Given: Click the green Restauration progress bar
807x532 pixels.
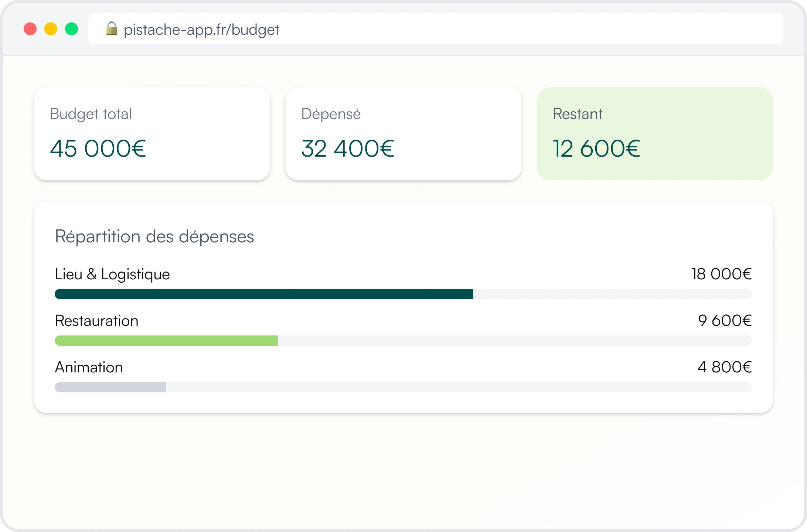Looking at the screenshot, I should [166, 341].
